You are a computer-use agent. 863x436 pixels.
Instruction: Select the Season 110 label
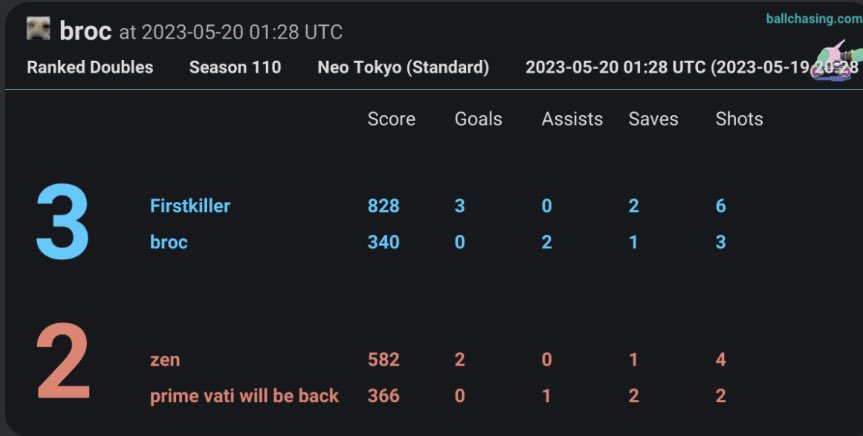click(x=235, y=67)
